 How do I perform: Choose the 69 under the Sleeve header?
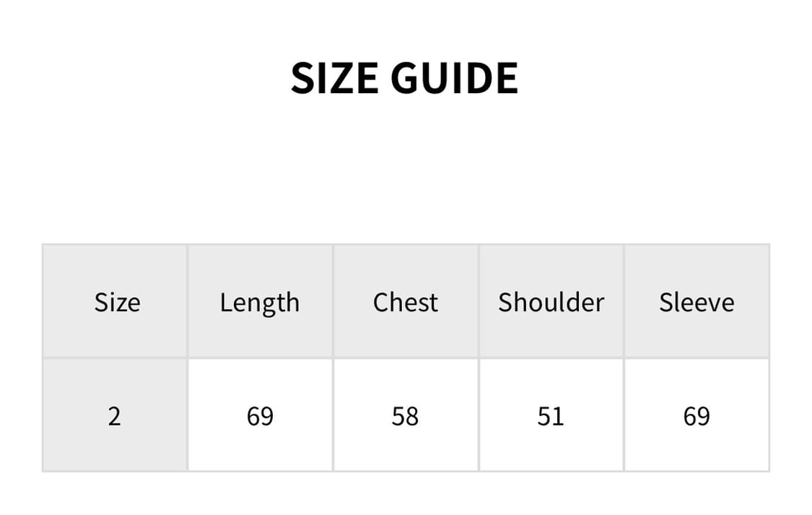(697, 416)
